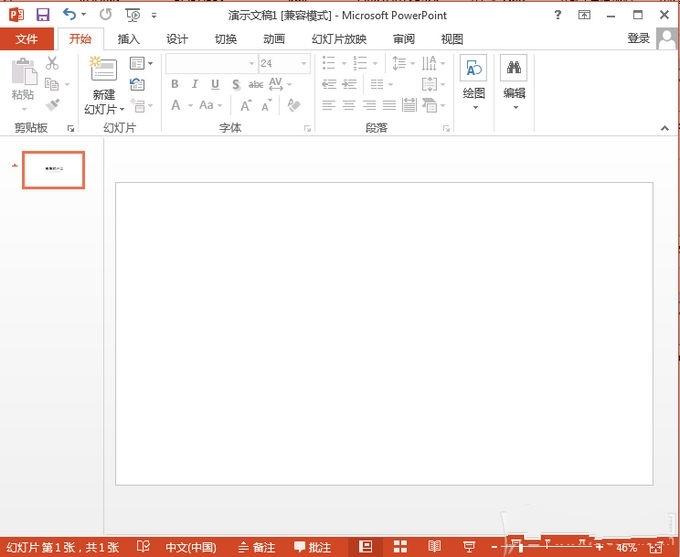The width and height of the screenshot is (680, 557).
Task: Select the first slide thumbnail
Action: point(54,170)
